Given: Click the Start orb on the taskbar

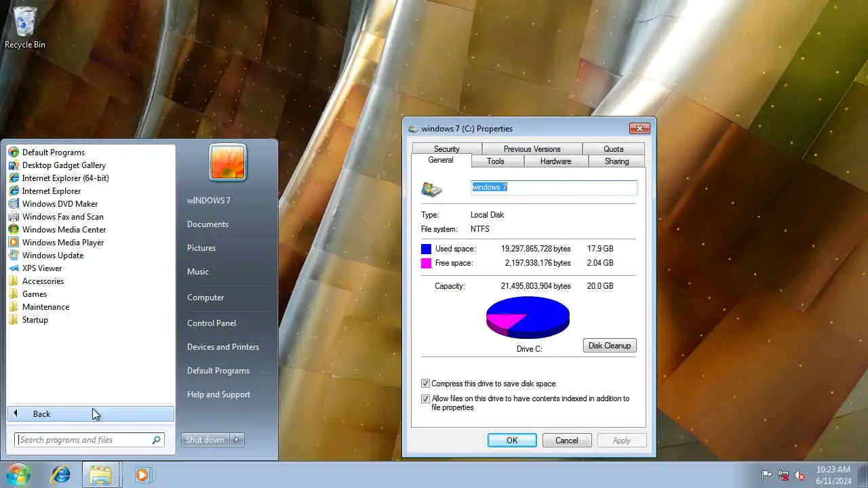Looking at the screenshot, I should click(x=18, y=474).
